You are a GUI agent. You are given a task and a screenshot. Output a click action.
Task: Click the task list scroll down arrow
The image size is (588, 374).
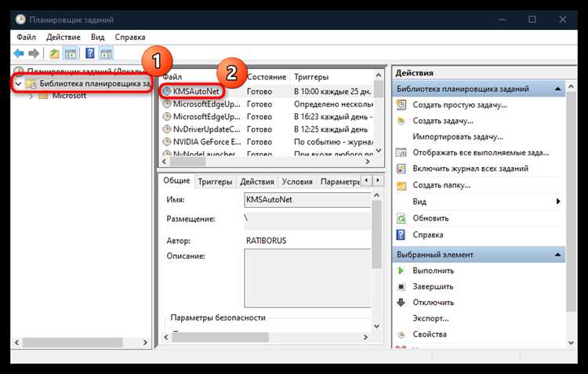379,151
